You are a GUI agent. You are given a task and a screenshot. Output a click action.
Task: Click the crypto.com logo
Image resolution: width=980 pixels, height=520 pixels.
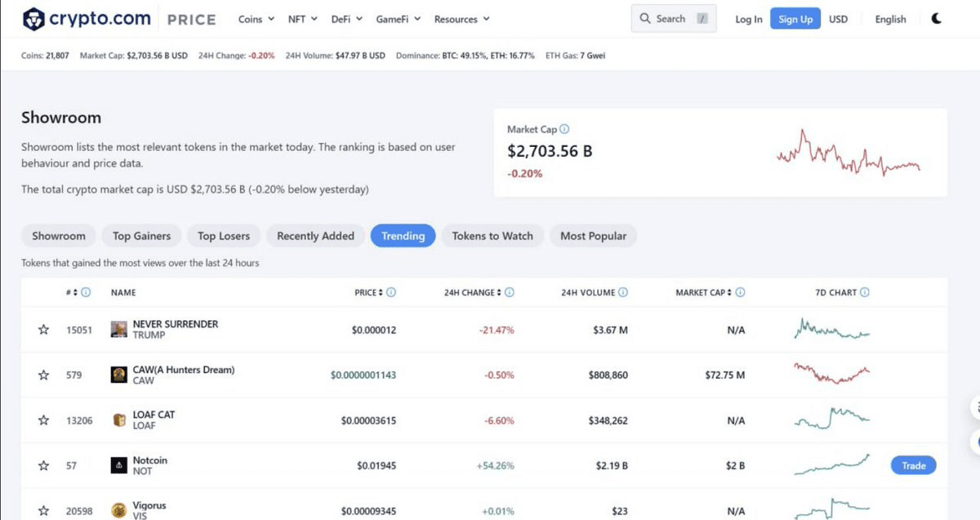pyautogui.click(x=86, y=19)
